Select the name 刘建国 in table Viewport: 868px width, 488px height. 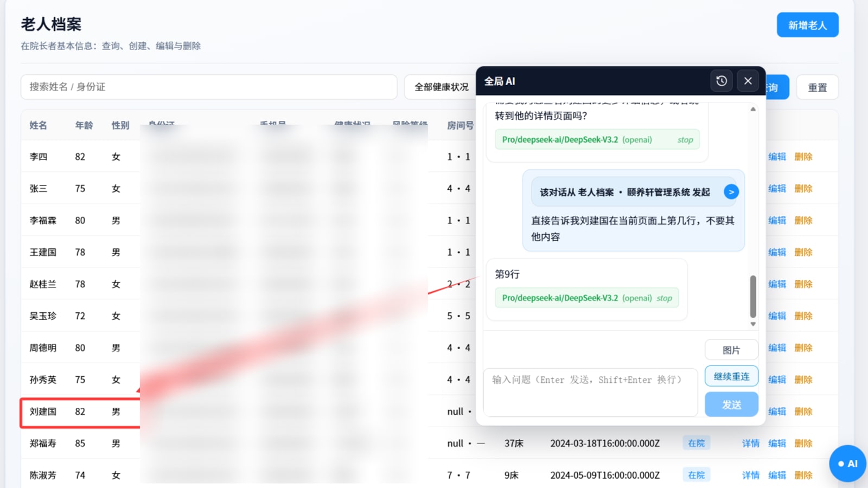[x=43, y=412]
